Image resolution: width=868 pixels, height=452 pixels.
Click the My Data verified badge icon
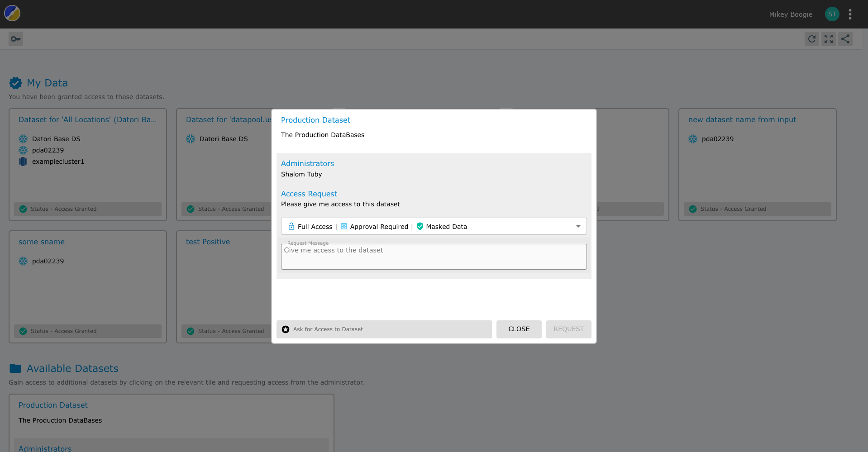(15, 83)
